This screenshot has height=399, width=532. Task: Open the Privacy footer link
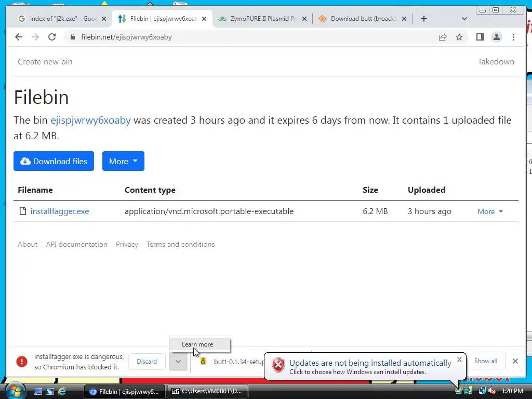pyautogui.click(x=127, y=244)
